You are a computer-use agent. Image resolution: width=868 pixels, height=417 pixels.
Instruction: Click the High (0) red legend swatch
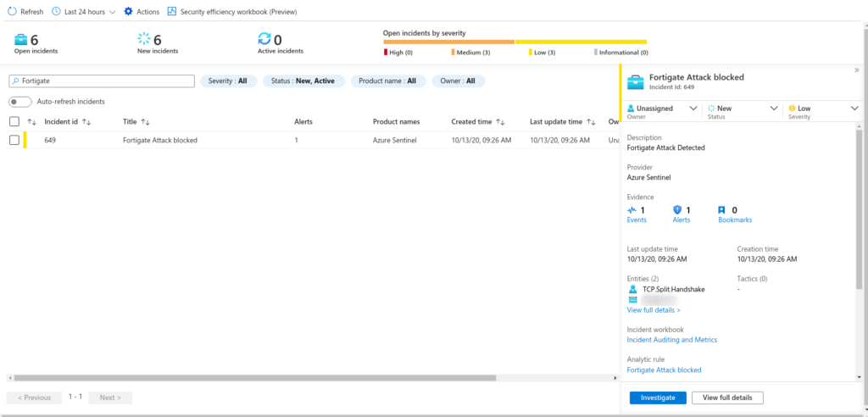click(386, 53)
